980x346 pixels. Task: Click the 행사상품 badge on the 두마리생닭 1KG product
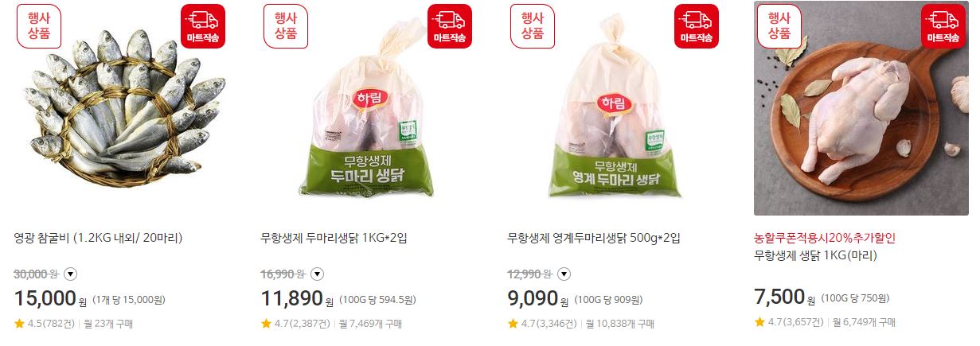286,26
